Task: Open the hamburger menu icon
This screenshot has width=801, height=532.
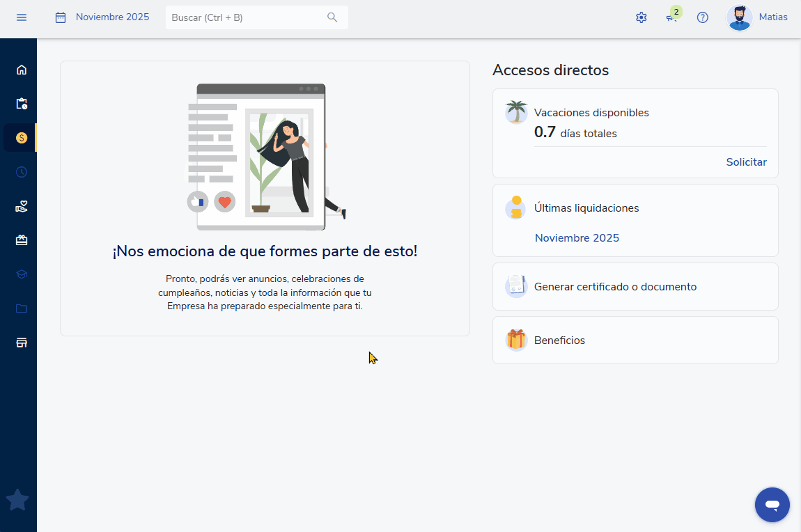Action: 22,17
